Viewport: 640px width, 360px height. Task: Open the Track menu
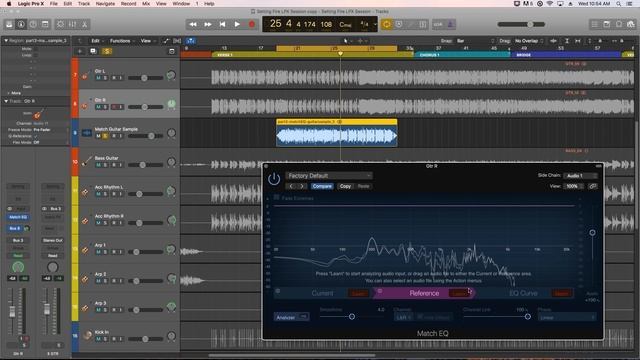coord(84,4)
